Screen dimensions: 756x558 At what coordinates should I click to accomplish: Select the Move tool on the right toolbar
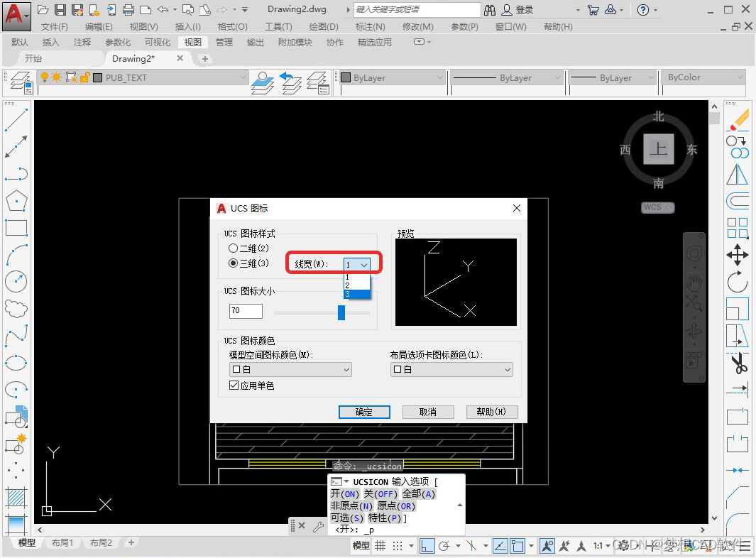point(738,254)
